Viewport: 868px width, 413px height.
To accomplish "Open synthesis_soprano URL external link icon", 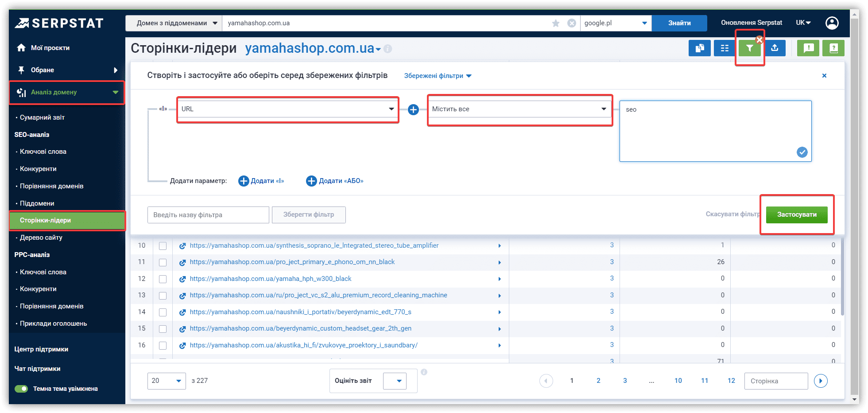I will (x=182, y=246).
